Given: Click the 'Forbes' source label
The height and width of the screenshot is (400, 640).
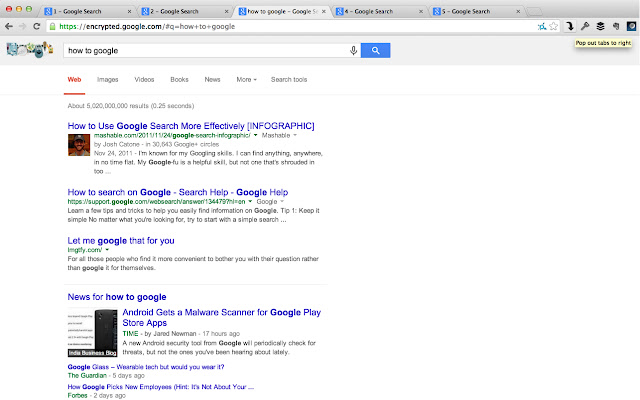Looking at the screenshot, I should [x=78, y=395].
